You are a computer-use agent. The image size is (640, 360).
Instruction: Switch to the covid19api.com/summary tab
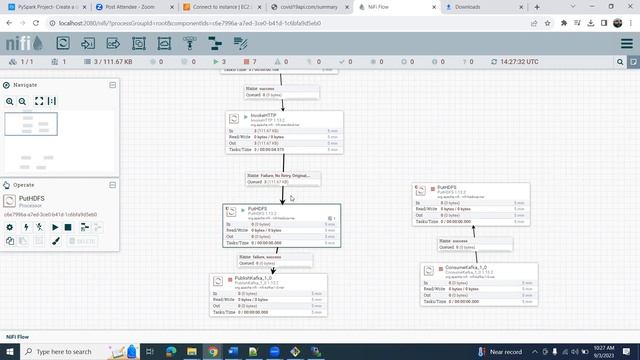pyautogui.click(x=310, y=7)
